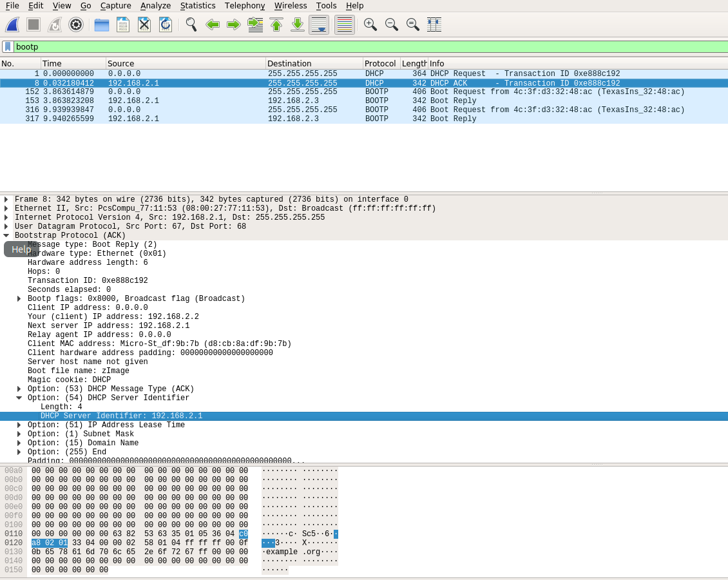Expand Option (255) End

pos(19,452)
